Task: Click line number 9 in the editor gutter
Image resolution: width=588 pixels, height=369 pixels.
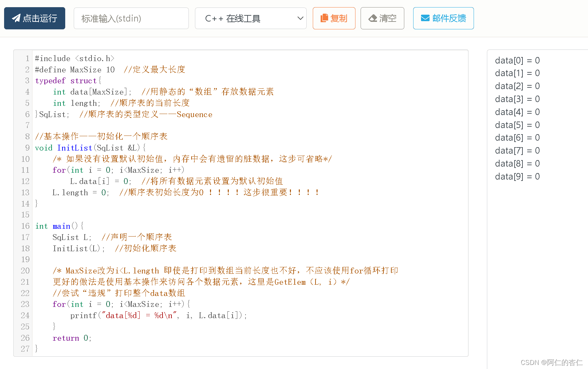Action: tap(27, 147)
